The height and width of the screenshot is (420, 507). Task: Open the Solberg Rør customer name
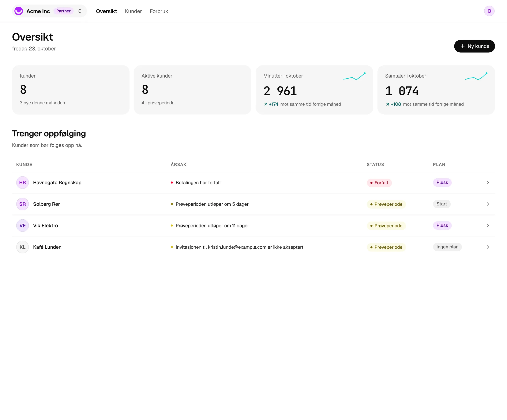click(x=46, y=204)
